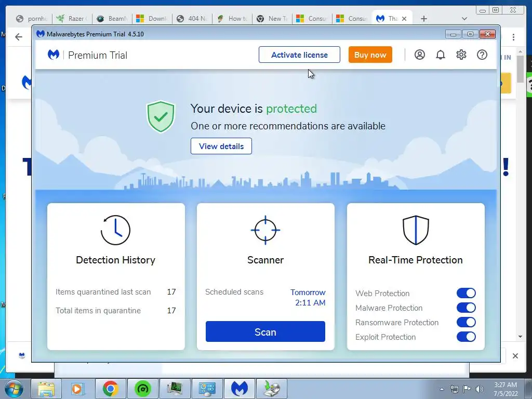Image resolution: width=532 pixels, height=399 pixels.
Task: Open the green circular taskbar app
Action: [142, 389]
